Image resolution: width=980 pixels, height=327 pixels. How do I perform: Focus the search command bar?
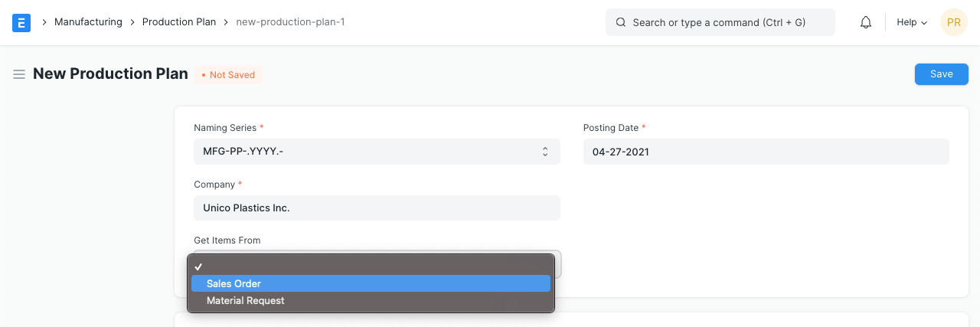[x=720, y=22]
